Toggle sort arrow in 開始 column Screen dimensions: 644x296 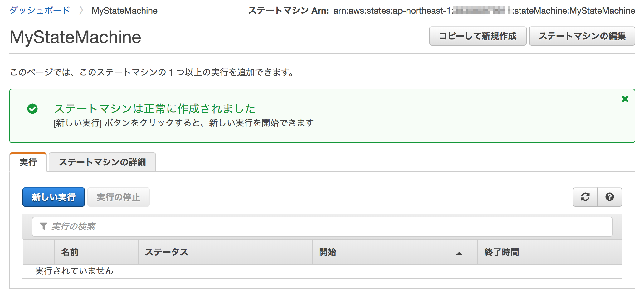pos(459,253)
